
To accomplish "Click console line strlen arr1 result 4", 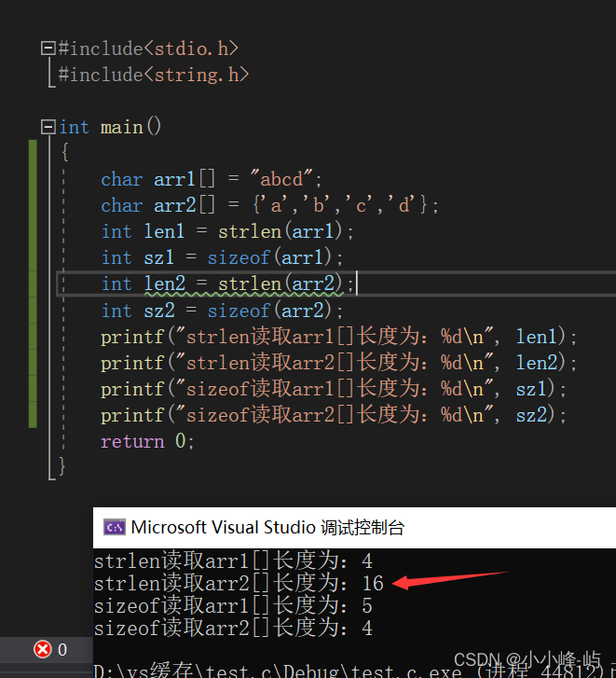I will [x=233, y=560].
